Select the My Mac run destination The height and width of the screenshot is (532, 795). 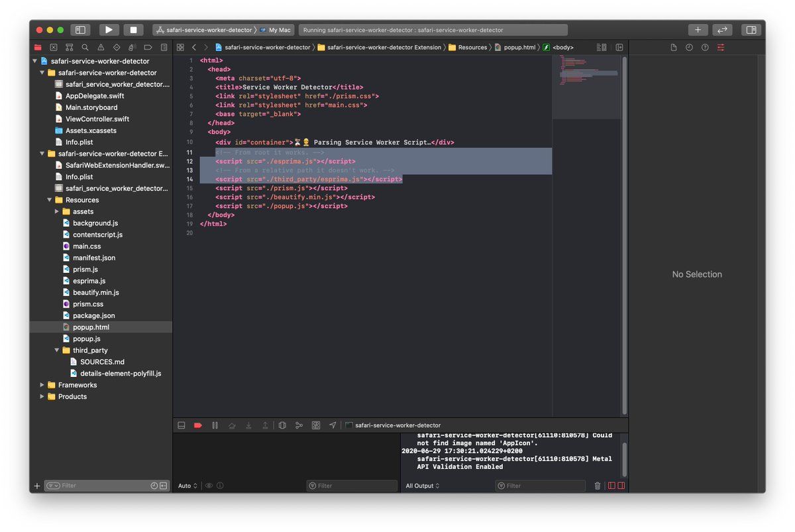[x=276, y=30]
